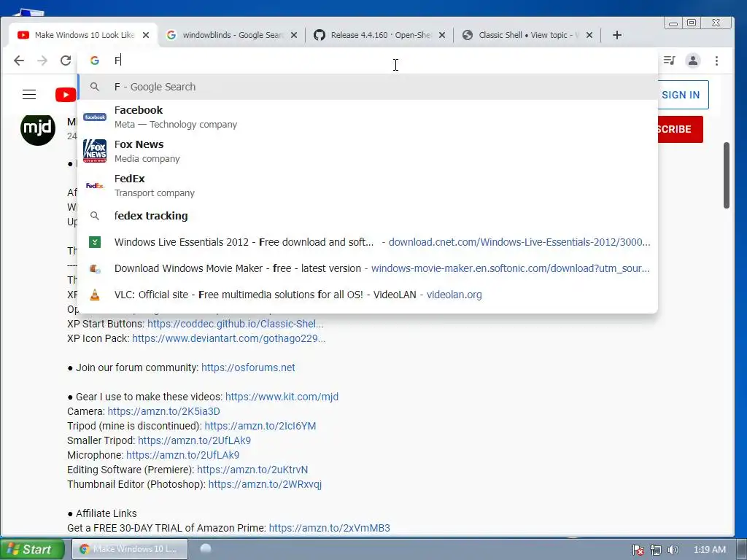Switch to the Release 4.4.160 Open-Shell tab
Viewport: 747px width, 560px height.
380,35
